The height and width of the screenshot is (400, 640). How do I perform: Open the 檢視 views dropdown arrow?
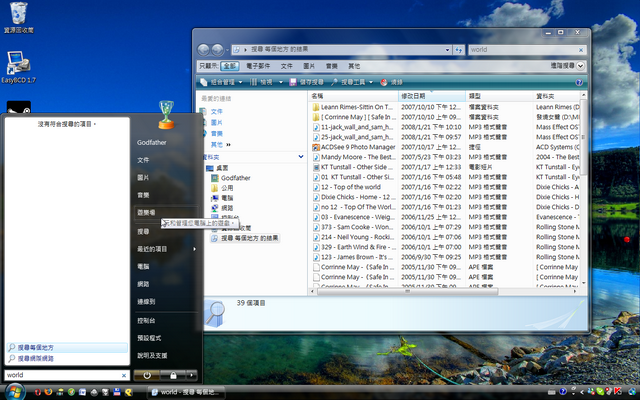click(281, 82)
